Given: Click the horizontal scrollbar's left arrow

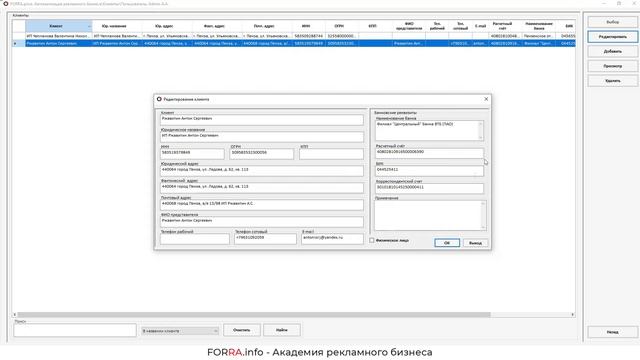Looking at the screenshot, I should 15,315.
